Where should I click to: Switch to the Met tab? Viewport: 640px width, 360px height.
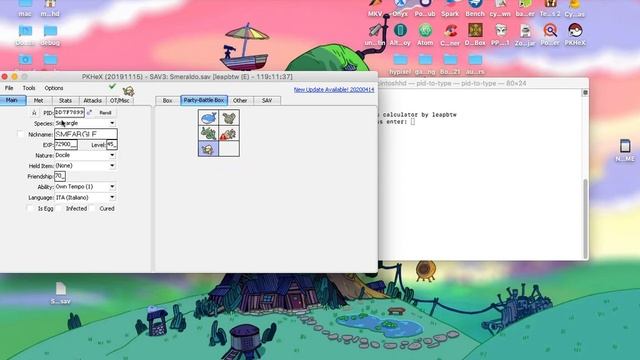point(38,100)
